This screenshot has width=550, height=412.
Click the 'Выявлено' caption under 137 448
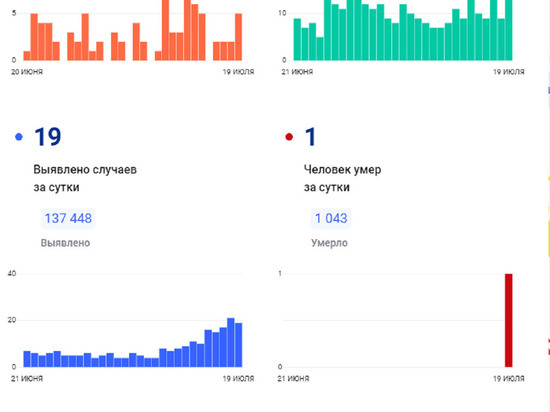point(65,243)
